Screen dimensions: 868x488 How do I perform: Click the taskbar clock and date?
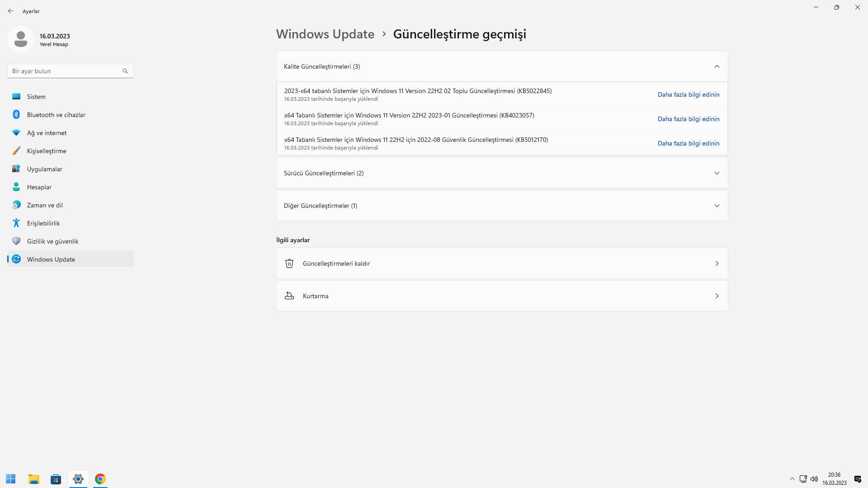coord(835,479)
